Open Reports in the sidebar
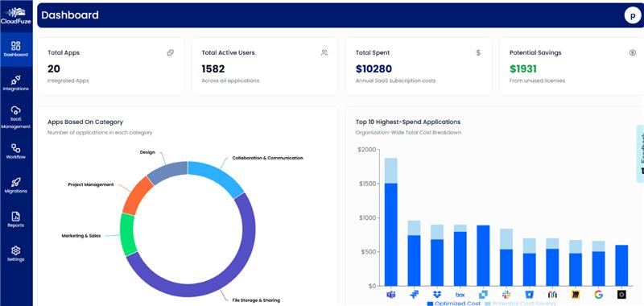Image resolution: width=644 pixels, height=306 pixels. pos(16,219)
